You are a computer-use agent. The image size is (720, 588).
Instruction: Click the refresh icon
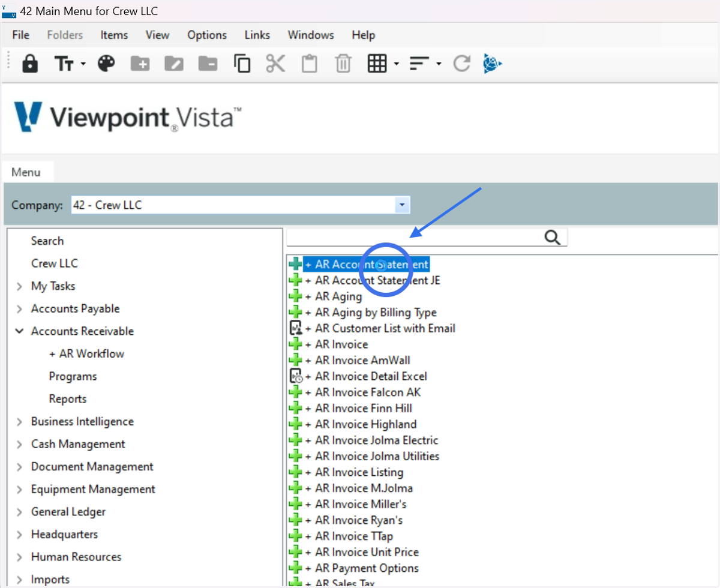pos(461,63)
